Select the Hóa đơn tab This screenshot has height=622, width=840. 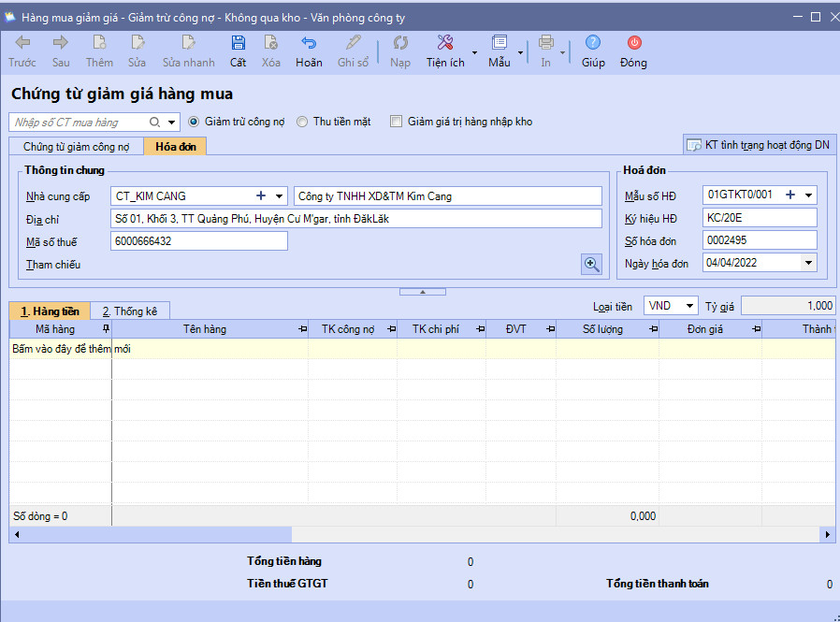coord(175,147)
